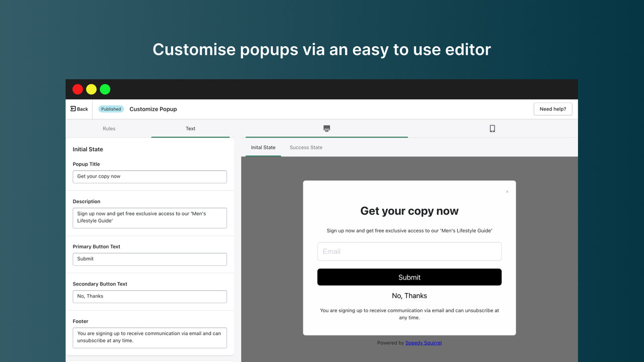Viewport: 644px width, 362px height.
Task: Click the Primary Button Text field
Action: (x=149, y=258)
